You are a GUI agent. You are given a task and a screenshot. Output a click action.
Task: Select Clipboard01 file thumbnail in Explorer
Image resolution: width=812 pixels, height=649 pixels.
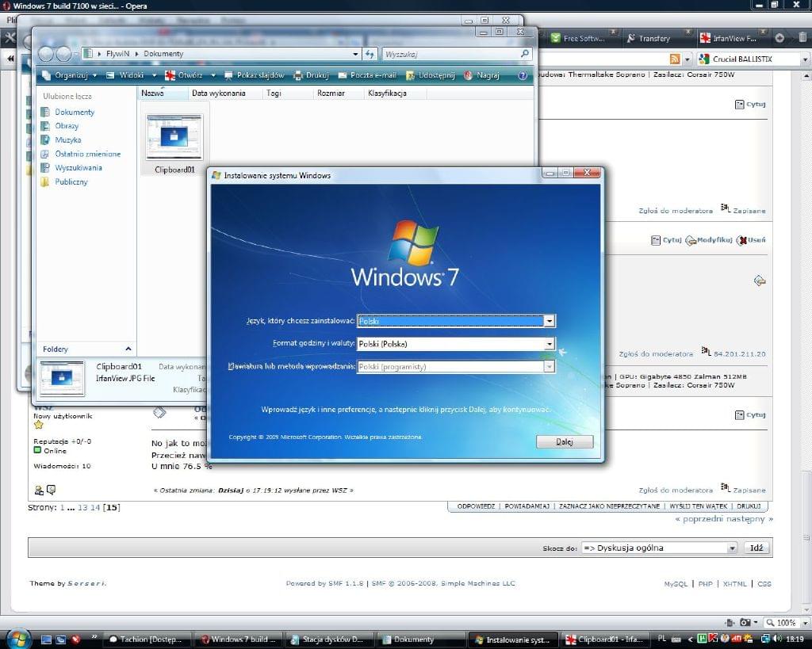pos(174,138)
